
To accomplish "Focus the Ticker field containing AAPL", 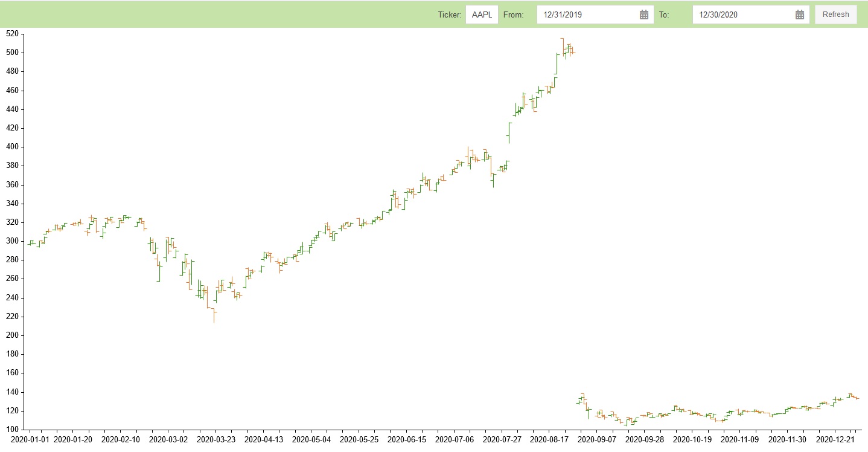I will 482,15.
